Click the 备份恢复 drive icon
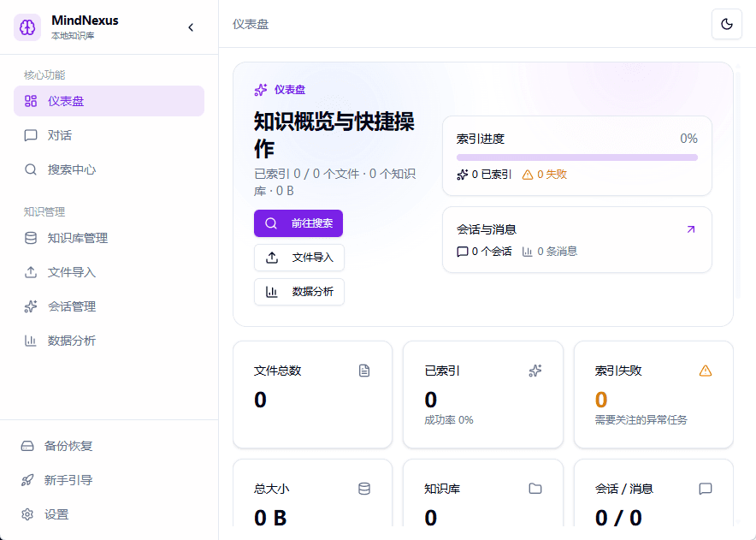The image size is (756, 540). 27,446
